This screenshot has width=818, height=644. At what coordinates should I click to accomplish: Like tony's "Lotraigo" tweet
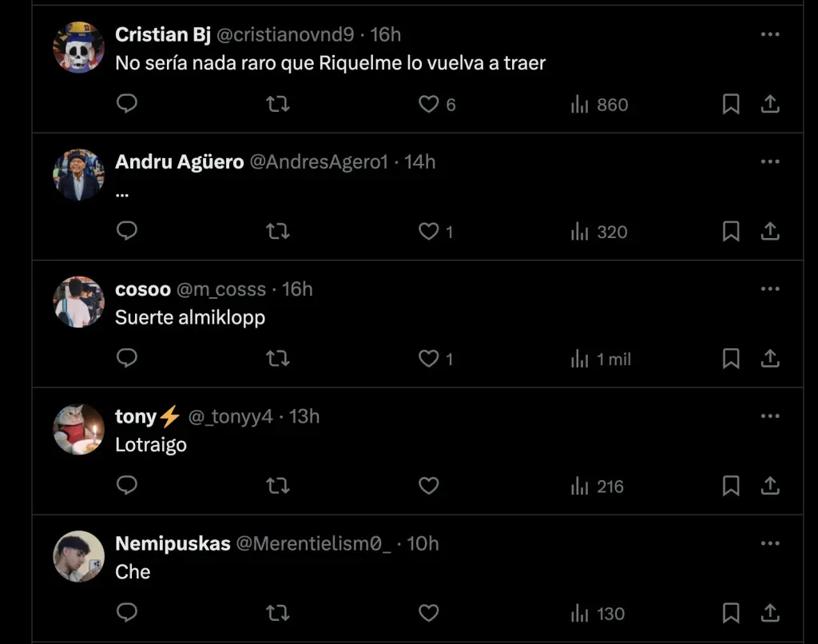(429, 486)
